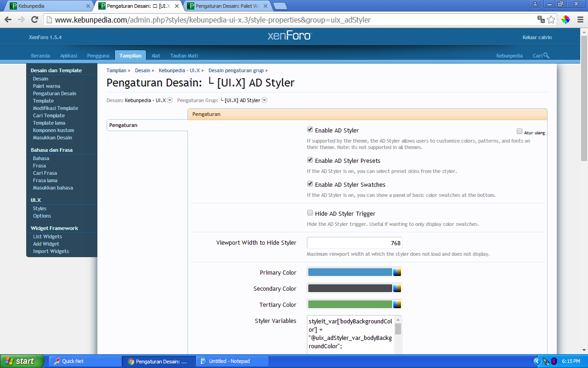Screen dimensions: 588x368
Task: Click the search magnifier beside Cari
Action: pyautogui.click(x=546, y=56)
